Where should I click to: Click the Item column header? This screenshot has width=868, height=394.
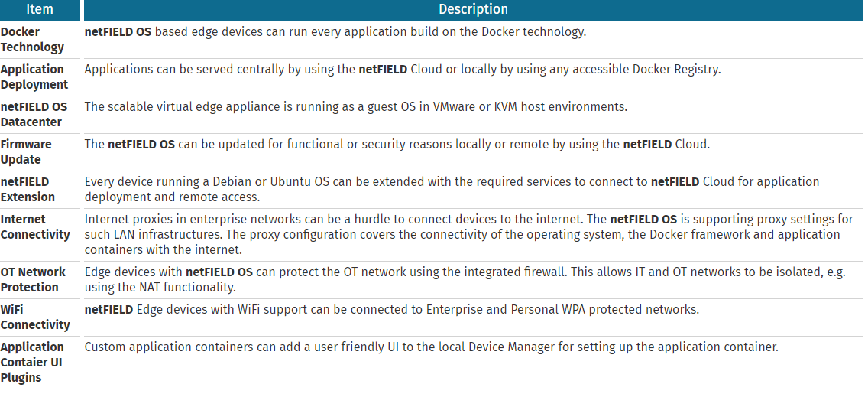pos(40,9)
